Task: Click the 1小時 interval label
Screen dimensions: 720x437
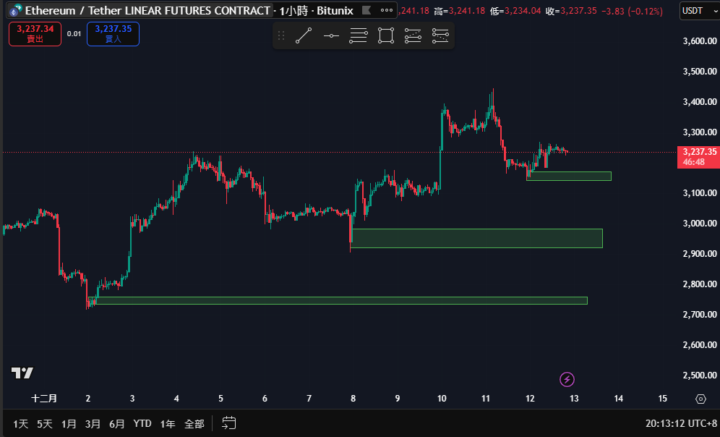Action: 294,11
